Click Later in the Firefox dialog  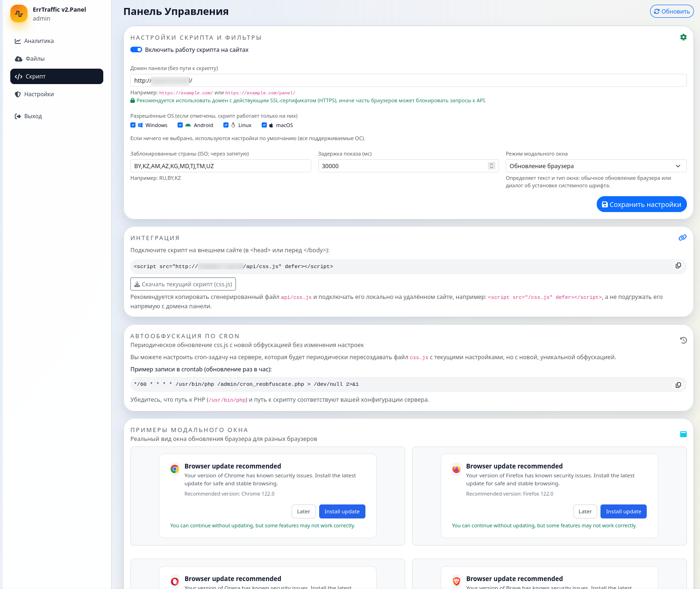585,511
